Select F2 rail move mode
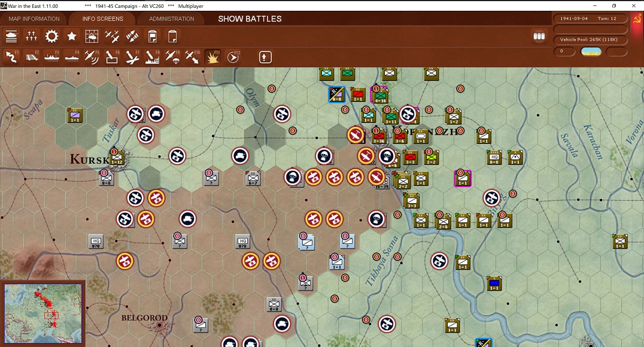The width and height of the screenshot is (644, 347). pos(32,58)
